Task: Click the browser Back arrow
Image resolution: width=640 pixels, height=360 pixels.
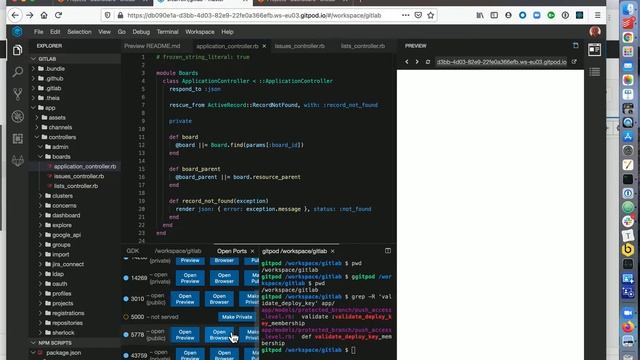Action: tap(15, 15)
